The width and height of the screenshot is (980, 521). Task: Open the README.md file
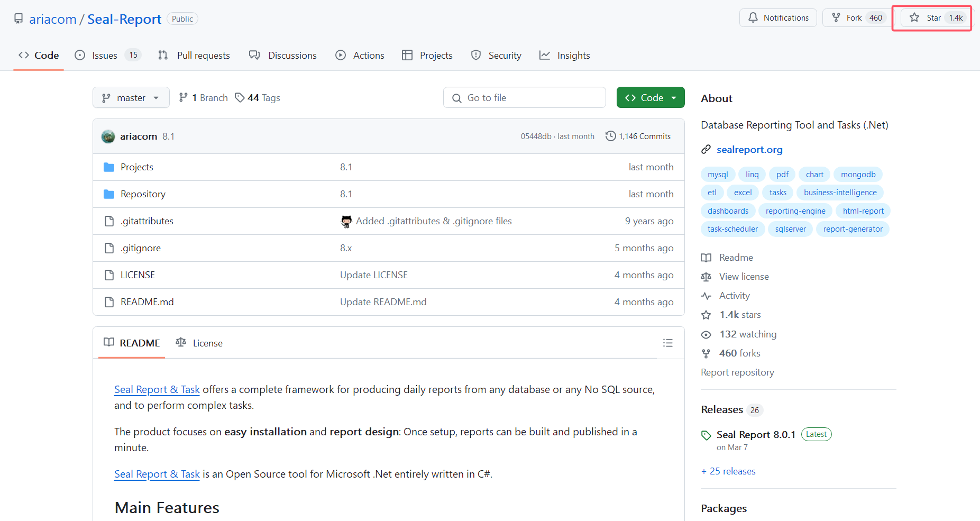(x=147, y=302)
